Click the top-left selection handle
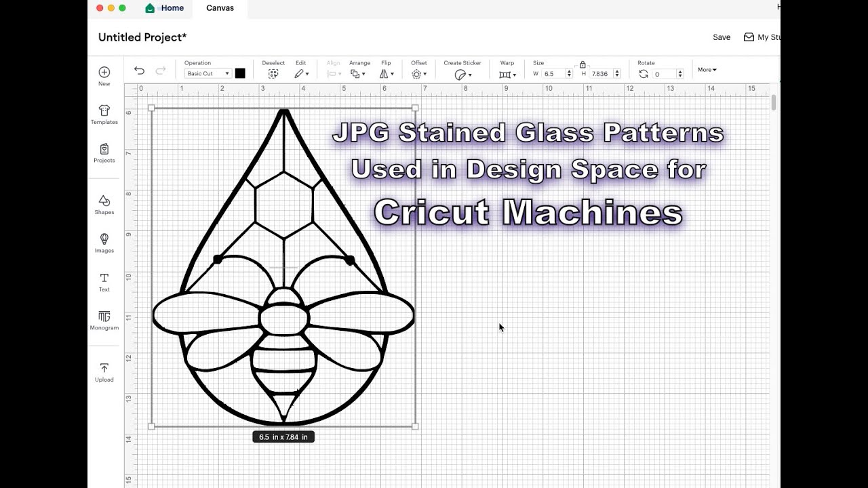 (151, 108)
